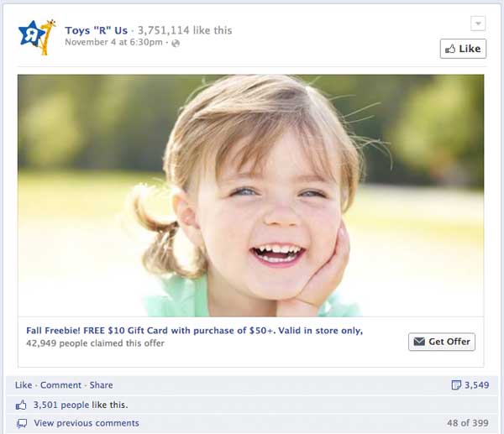
Task: Click the Like link under the post
Action: point(24,385)
